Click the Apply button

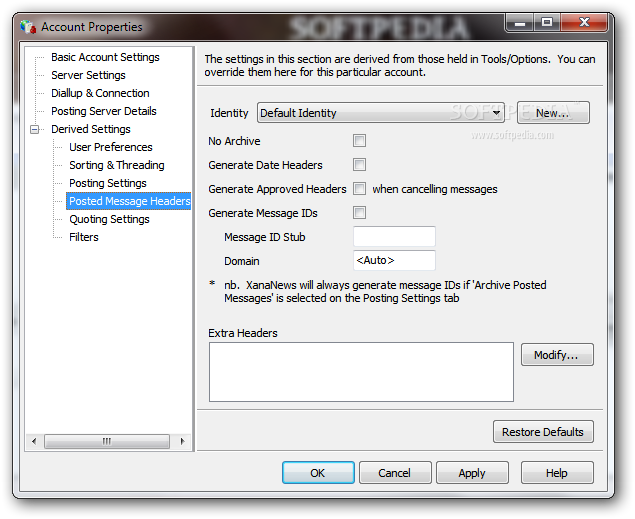(x=472, y=472)
